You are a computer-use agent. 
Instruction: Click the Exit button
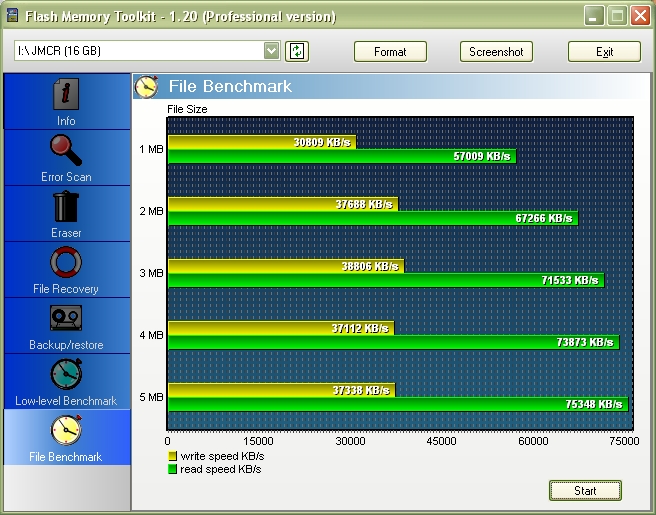[604, 52]
